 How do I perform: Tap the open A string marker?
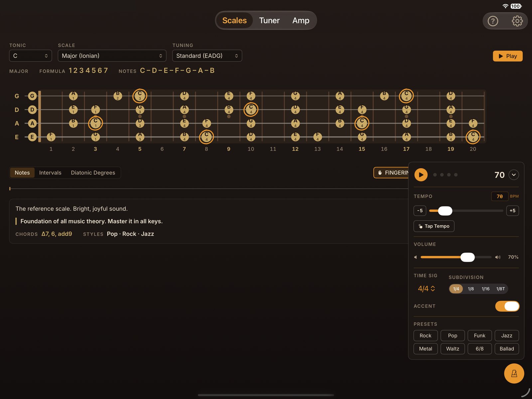32,123
